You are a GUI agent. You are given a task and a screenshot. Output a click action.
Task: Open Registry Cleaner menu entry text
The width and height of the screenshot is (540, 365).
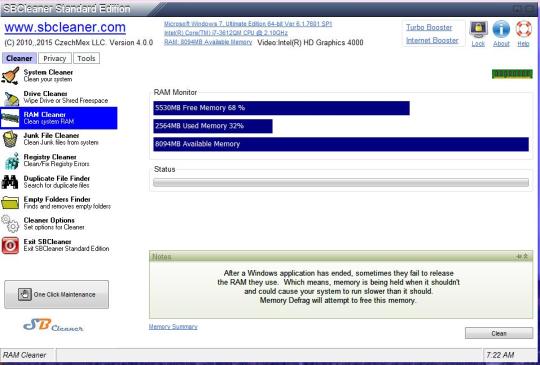56,160
